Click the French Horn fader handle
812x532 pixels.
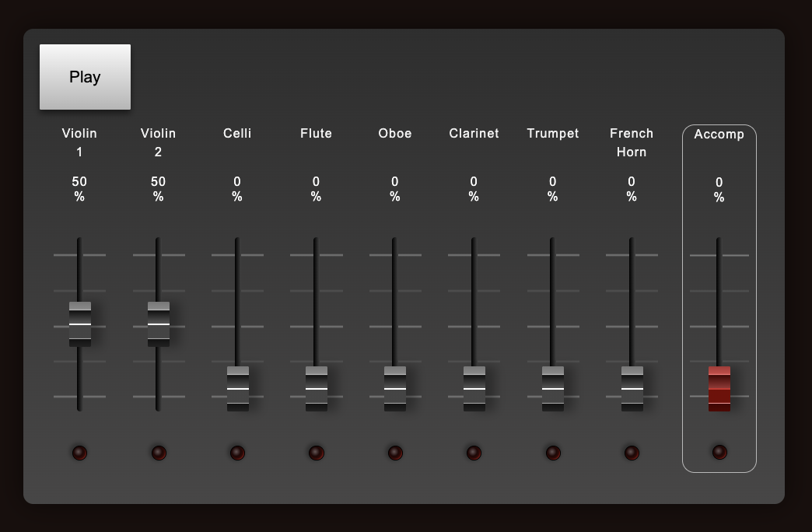point(632,388)
